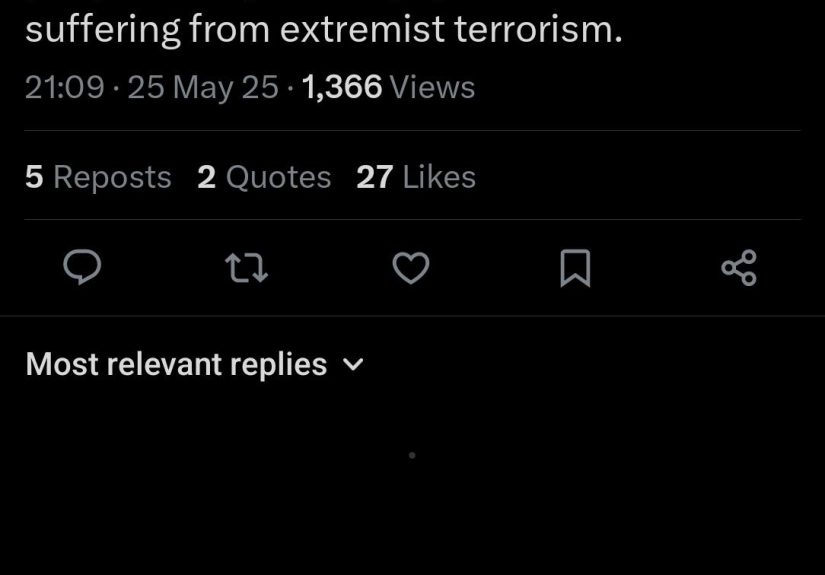Click the word Views after 1,366
Image resolution: width=825 pixels, height=575 pixels.
(432, 87)
